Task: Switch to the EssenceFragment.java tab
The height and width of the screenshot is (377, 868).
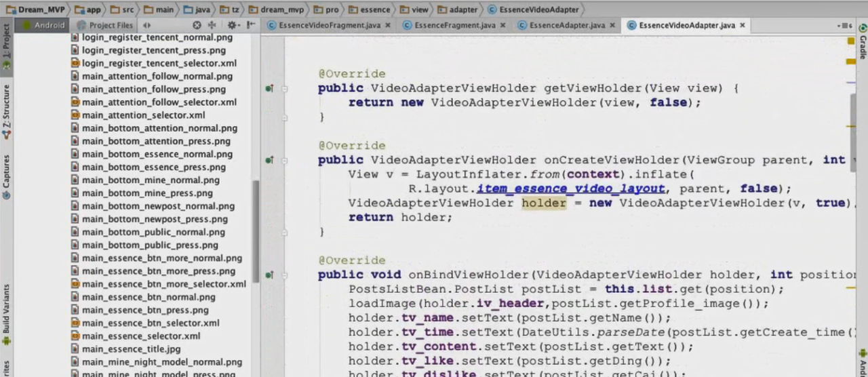Action: [x=455, y=25]
